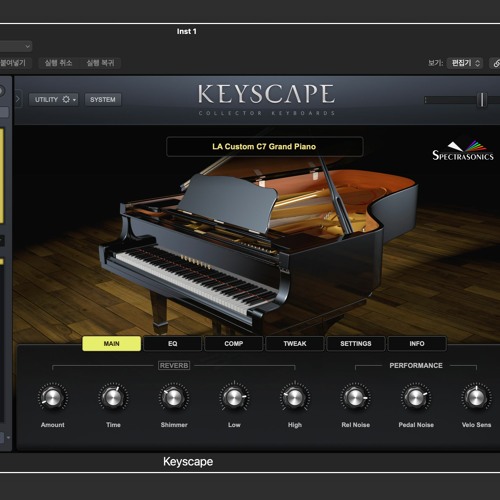Screen dimensions: 500x500
Task: Click the link icon in plugin header
Action: 496,63
